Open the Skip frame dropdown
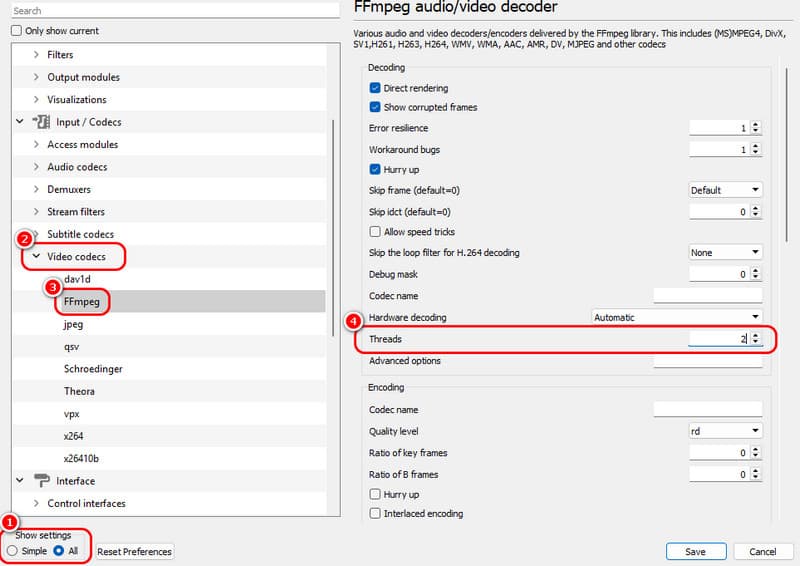 coord(725,190)
